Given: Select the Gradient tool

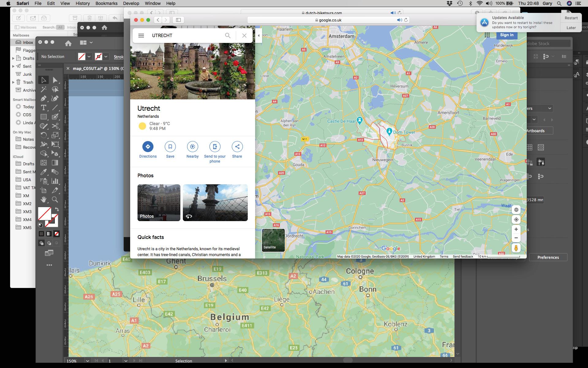Looking at the screenshot, I should tap(55, 163).
